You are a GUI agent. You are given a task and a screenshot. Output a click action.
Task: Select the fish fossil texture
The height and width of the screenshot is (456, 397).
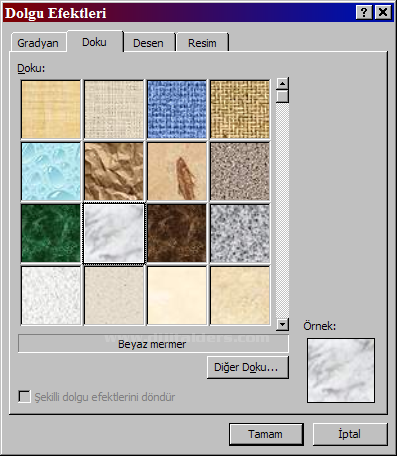click(x=177, y=171)
